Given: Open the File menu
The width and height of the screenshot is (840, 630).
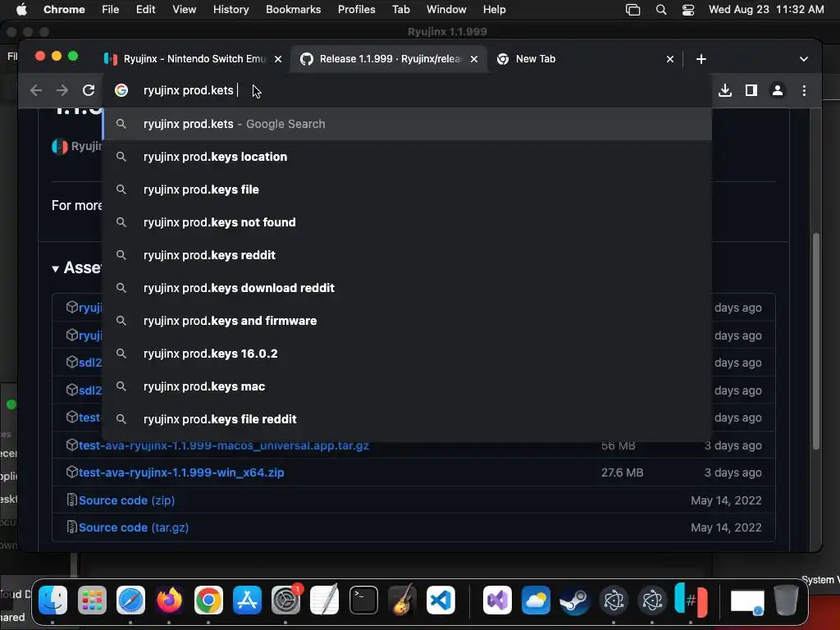Looking at the screenshot, I should coord(111,9).
